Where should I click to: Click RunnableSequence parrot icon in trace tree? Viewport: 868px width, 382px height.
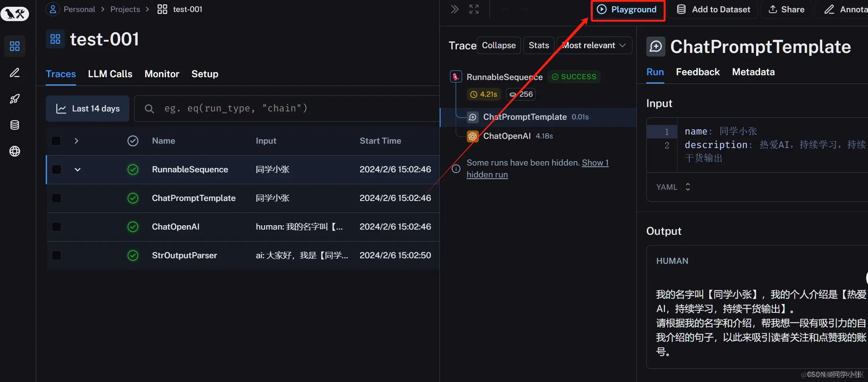(456, 76)
